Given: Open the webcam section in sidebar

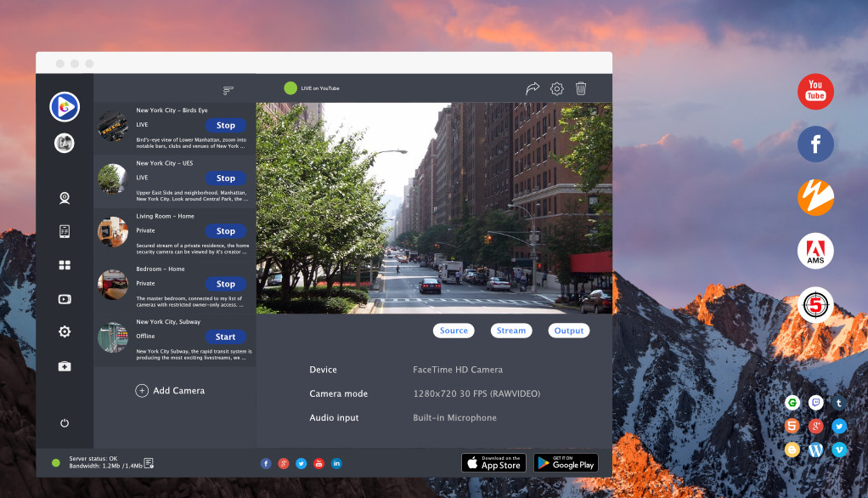Looking at the screenshot, I should [65, 198].
